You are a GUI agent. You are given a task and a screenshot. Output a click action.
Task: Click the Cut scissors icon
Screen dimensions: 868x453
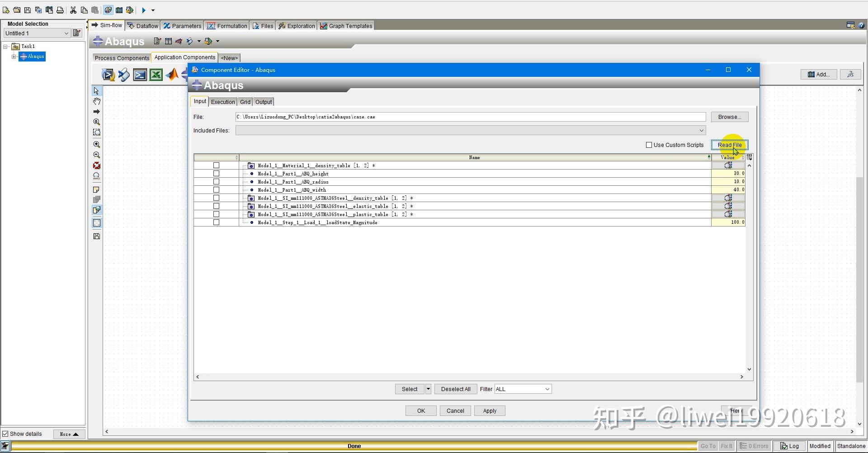point(73,10)
